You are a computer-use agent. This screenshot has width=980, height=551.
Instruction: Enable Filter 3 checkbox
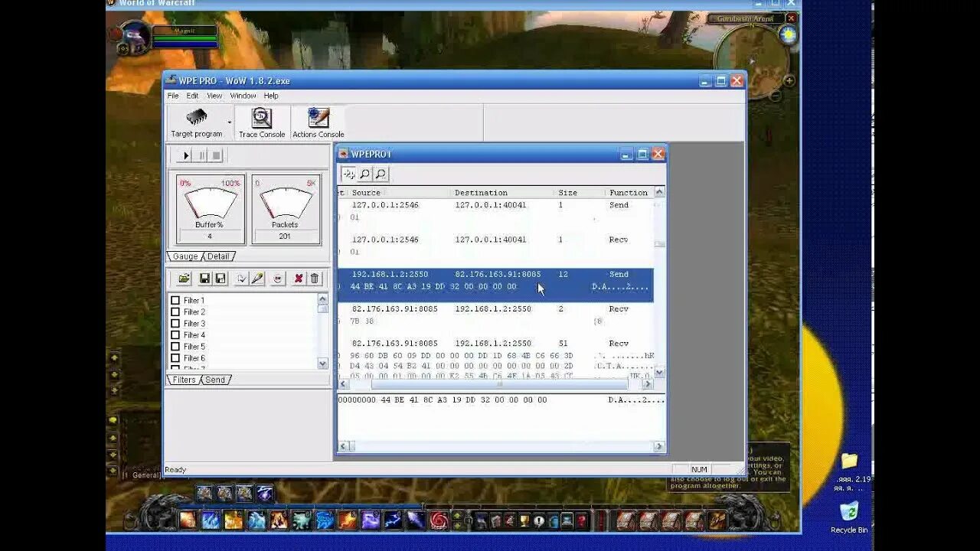(x=175, y=324)
